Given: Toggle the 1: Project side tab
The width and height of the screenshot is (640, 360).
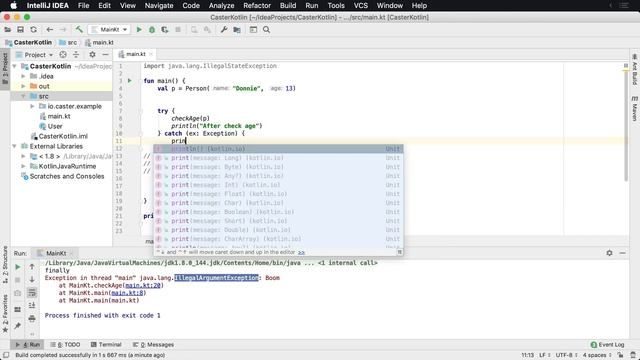Looking at the screenshot, I should click(5, 69).
